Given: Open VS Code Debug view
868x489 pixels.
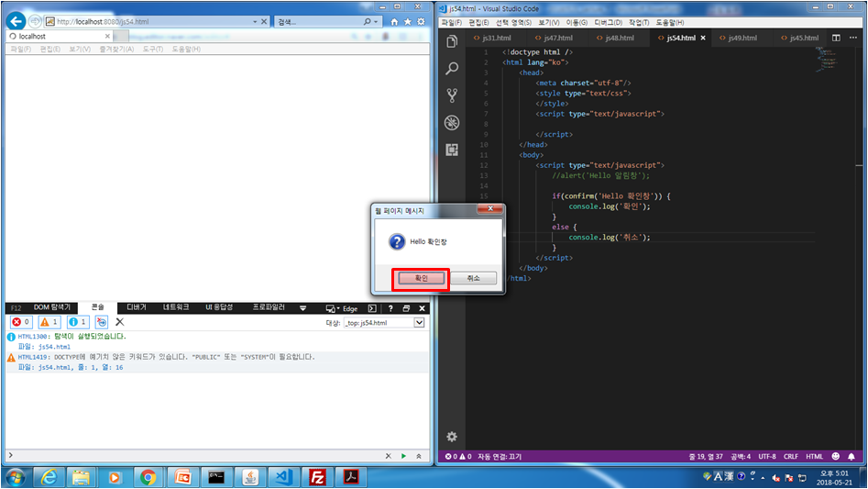Looking at the screenshot, I should [452, 122].
